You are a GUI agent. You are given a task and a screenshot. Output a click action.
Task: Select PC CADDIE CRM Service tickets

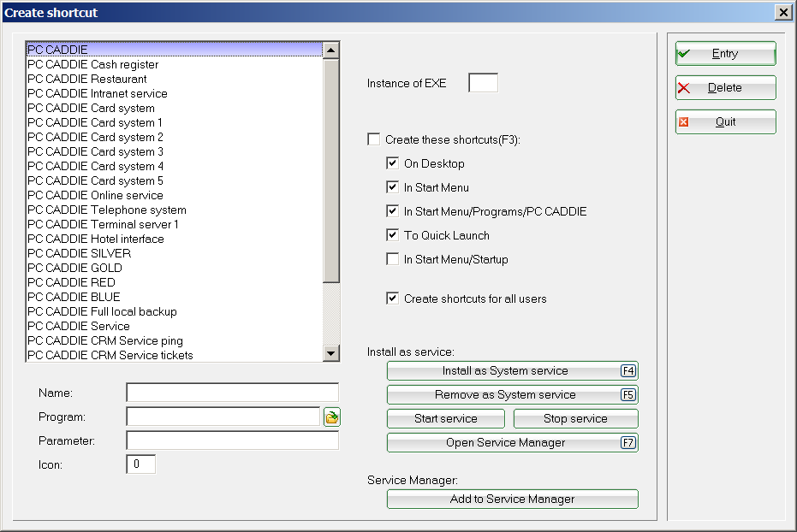click(x=175, y=355)
